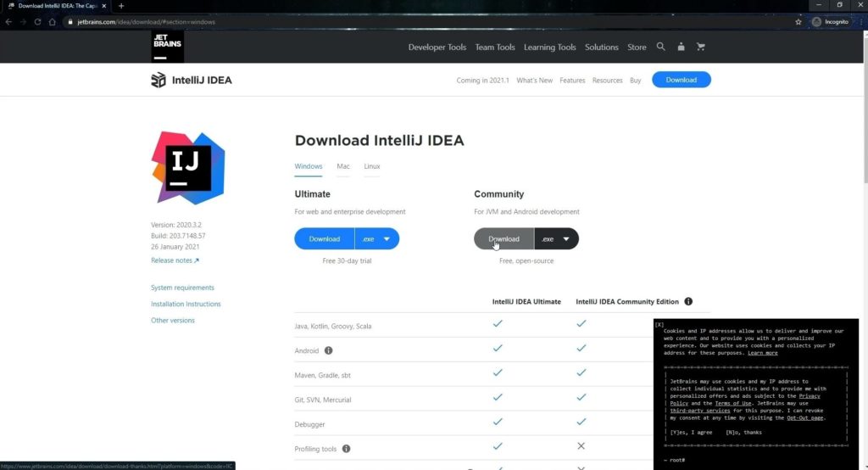Reload the page with refresh icon
This screenshot has width=868, height=470.
tap(37, 21)
